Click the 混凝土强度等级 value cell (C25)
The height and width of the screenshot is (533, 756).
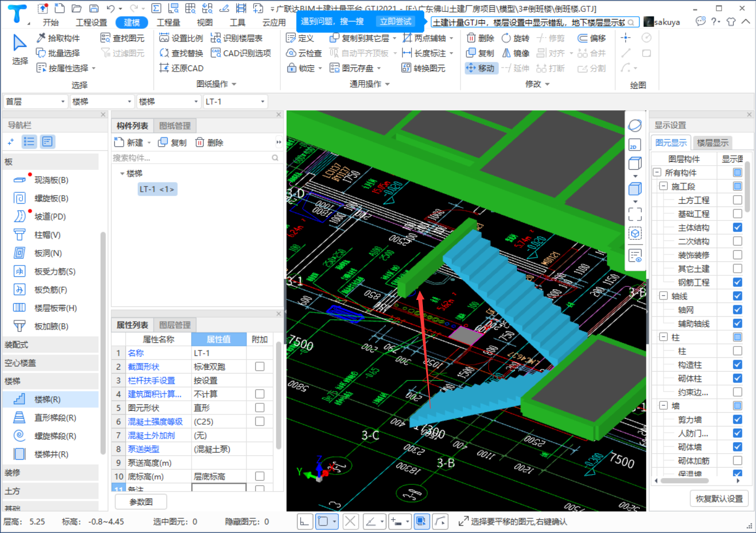tap(219, 421)
